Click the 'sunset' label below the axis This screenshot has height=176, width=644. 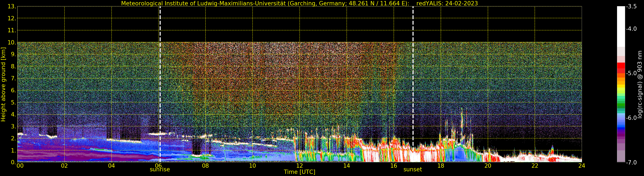coord(413,170)
